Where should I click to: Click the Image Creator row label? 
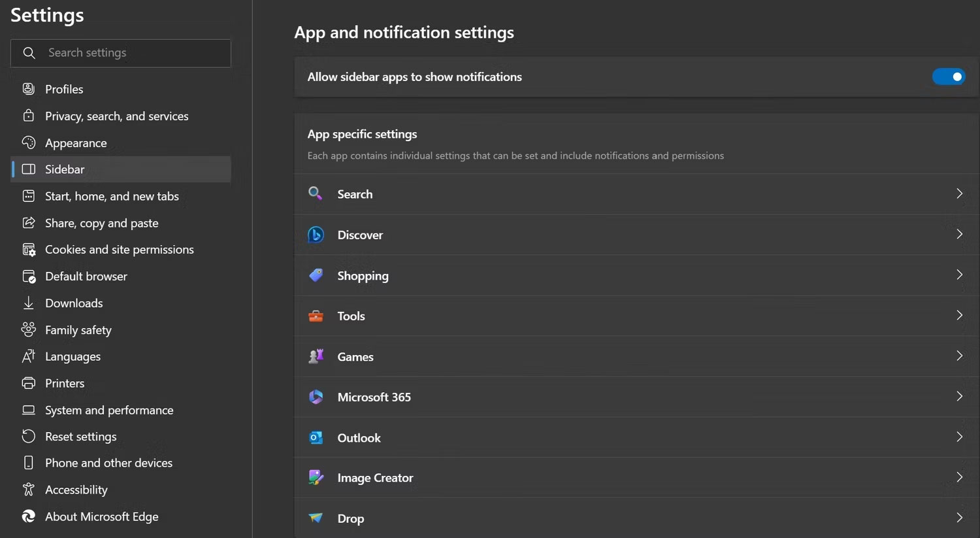375,478
